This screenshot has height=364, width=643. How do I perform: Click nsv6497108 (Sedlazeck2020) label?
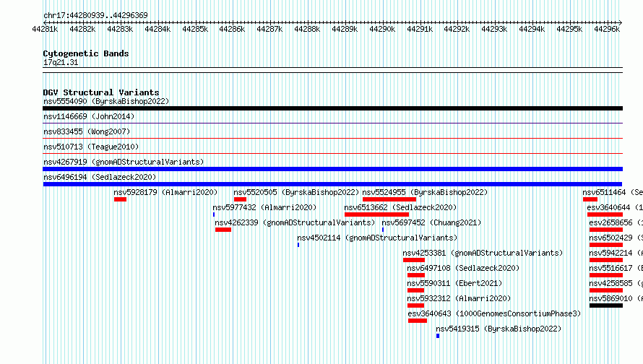pos(463,268)
